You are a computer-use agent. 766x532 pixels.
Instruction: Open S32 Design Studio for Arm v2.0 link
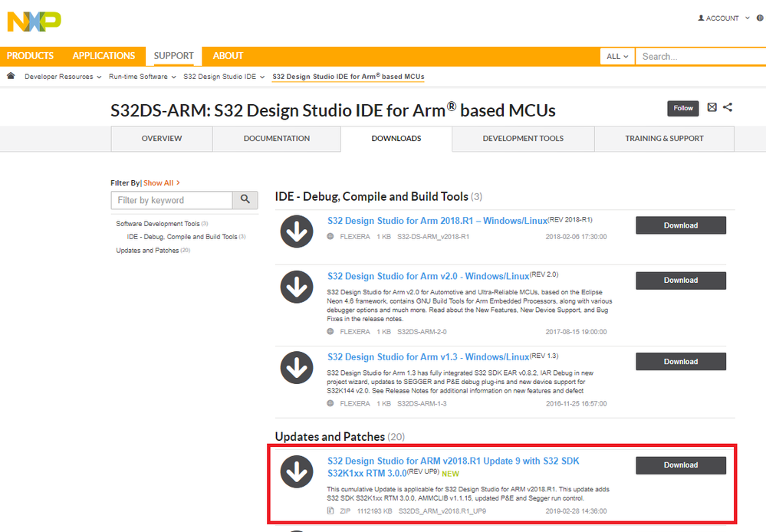(x=428, y=277)
